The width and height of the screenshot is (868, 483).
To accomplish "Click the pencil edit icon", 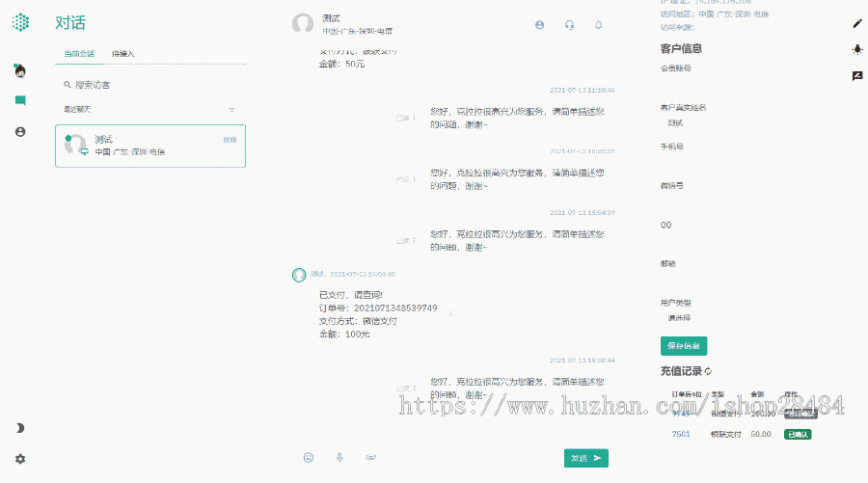I will coord(857,23).
